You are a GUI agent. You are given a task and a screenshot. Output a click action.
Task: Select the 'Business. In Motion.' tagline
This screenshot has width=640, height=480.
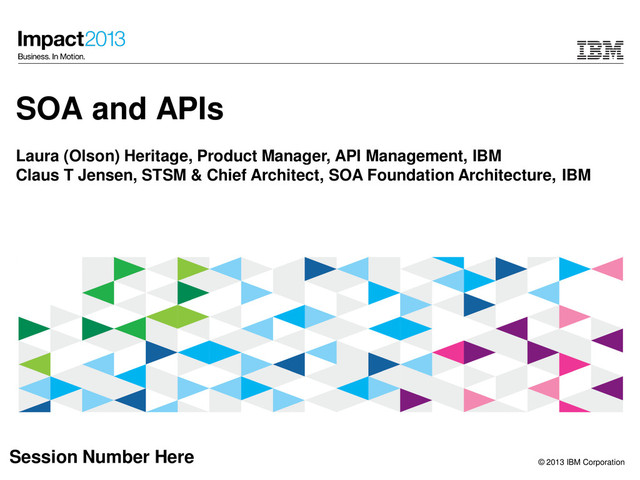pos(51,57)
